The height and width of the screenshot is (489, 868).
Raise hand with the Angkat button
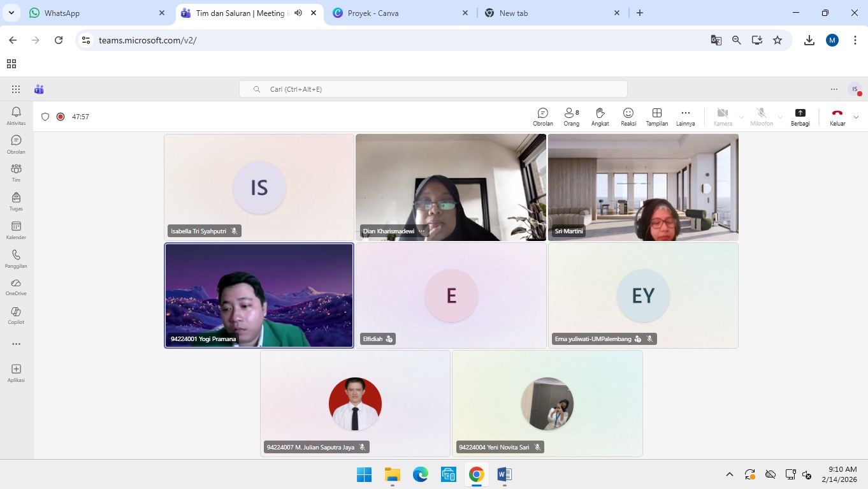[600, 117]
